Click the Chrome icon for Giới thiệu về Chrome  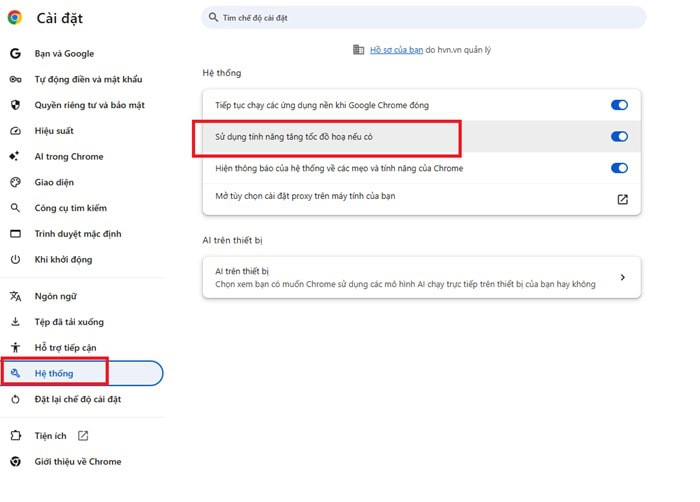pyautogui.click(x=15, y=461)
